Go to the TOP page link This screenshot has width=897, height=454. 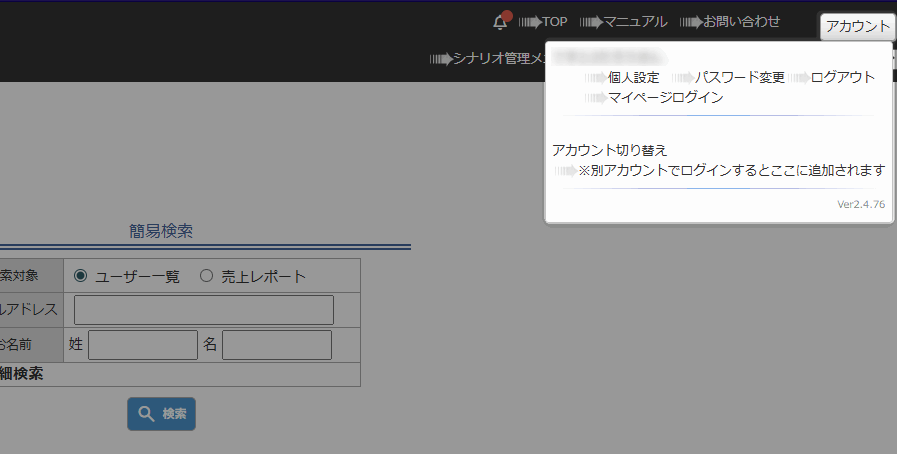[554, 21]
